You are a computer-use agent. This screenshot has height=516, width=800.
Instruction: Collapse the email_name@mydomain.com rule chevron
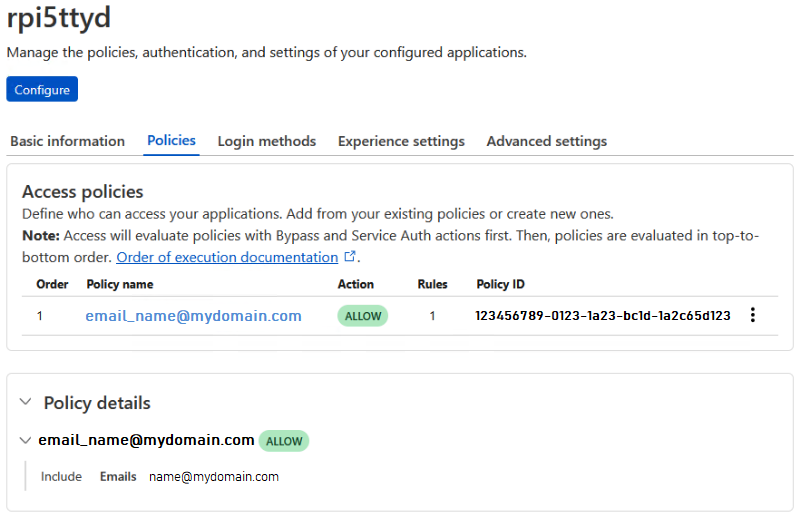pyautogui.click(x=25, y=440)
